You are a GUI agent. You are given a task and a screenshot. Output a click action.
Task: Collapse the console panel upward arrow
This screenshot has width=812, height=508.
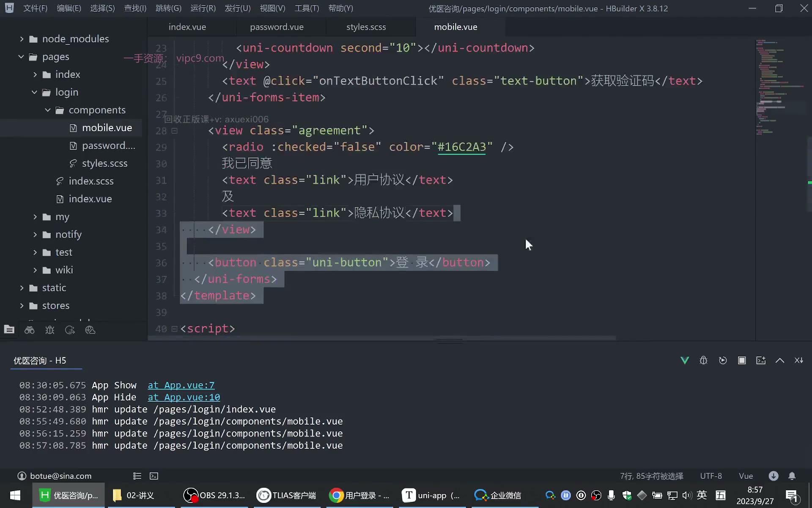(x=780, y=360)
